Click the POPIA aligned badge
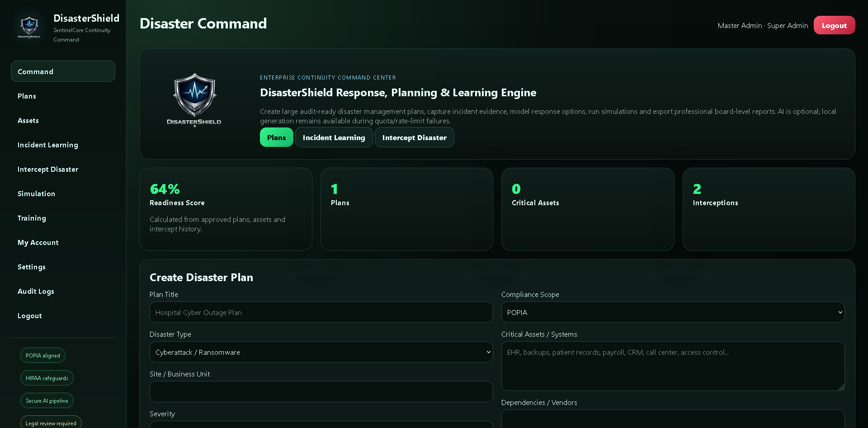Image resolution: width=868 pixels, height=428 pixels. 43,356
